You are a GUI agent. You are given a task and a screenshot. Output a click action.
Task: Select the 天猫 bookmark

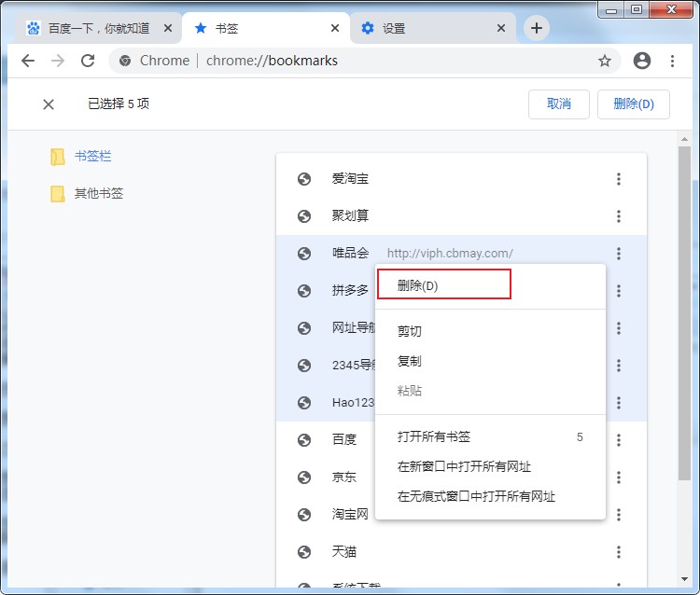point(462,552)
